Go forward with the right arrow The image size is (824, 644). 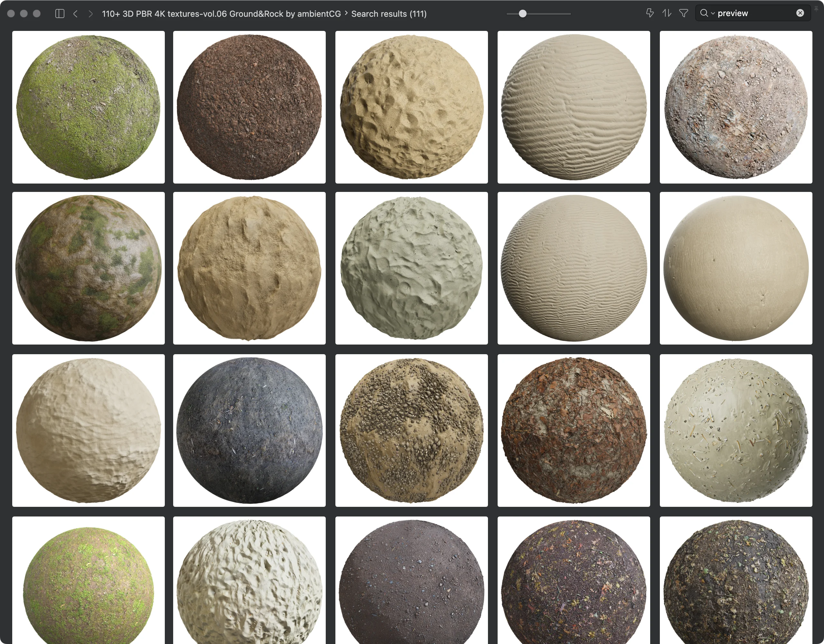point(90,14)
